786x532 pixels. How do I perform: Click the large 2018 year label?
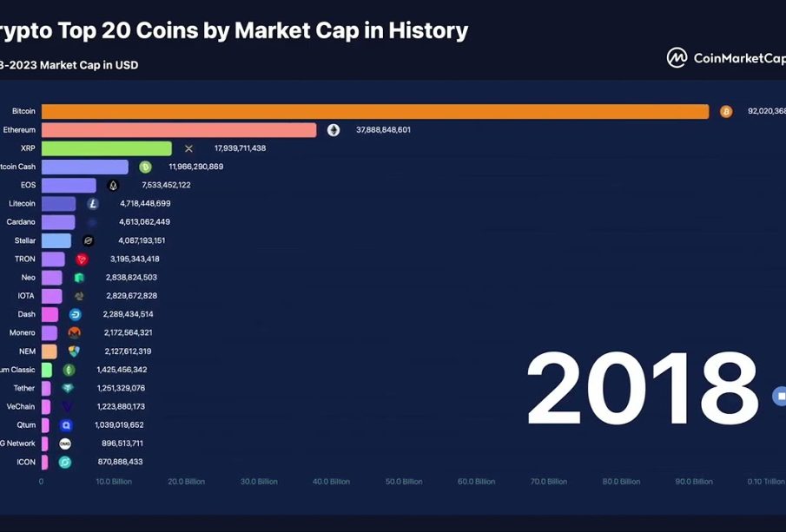642,390
